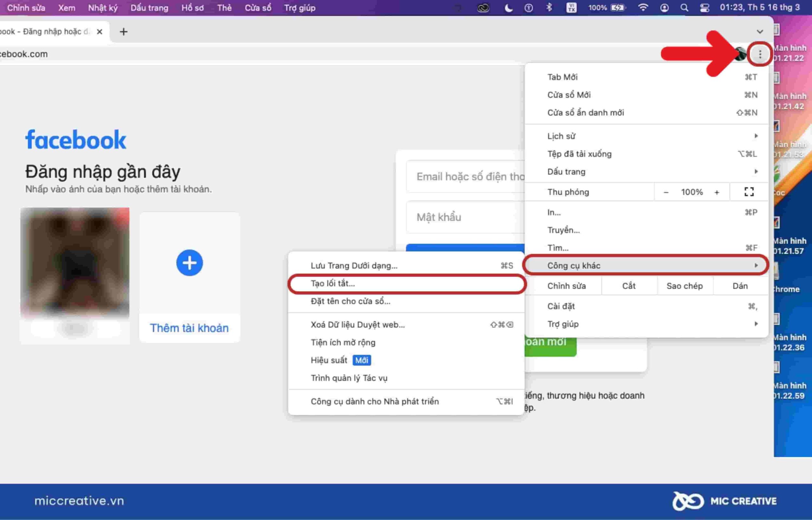Choose Lưu Trang Dưới dạng...

pos(407,266)
